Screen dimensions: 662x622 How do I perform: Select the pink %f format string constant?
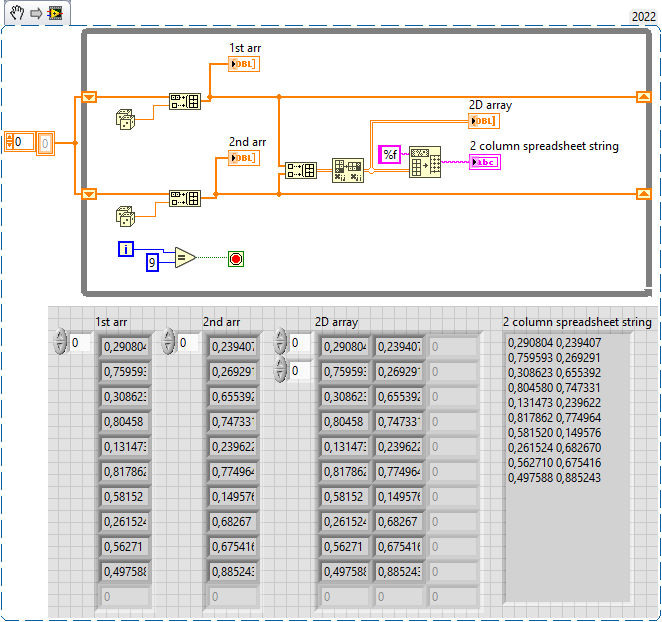pyautogui.click(x=389, y=153)
